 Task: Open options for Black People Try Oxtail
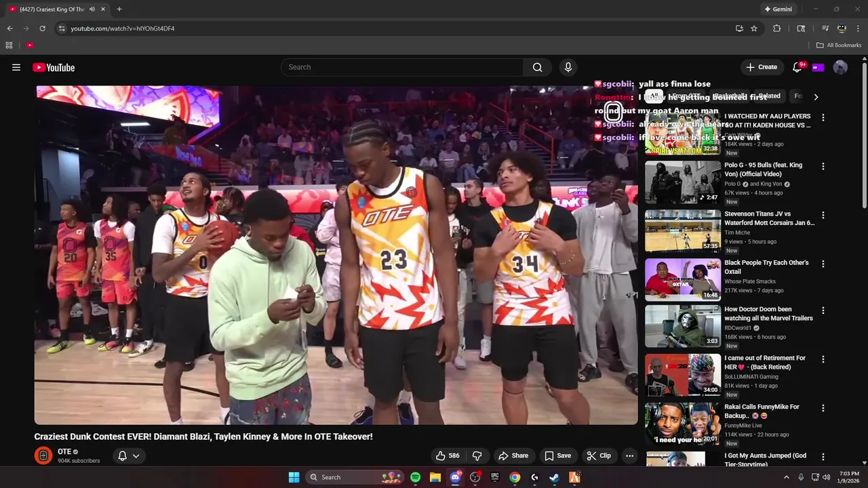pyautogui.click(x=823, y=264)
